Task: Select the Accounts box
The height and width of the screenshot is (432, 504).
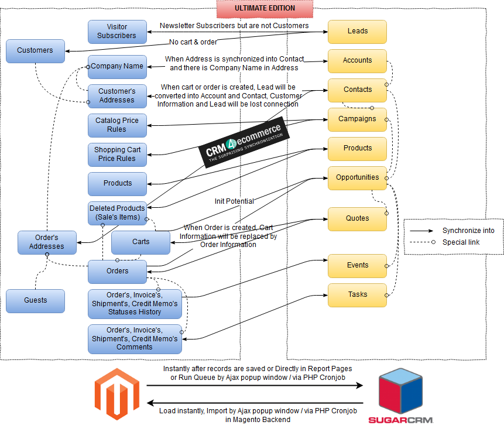Action: tap(357, 61)
